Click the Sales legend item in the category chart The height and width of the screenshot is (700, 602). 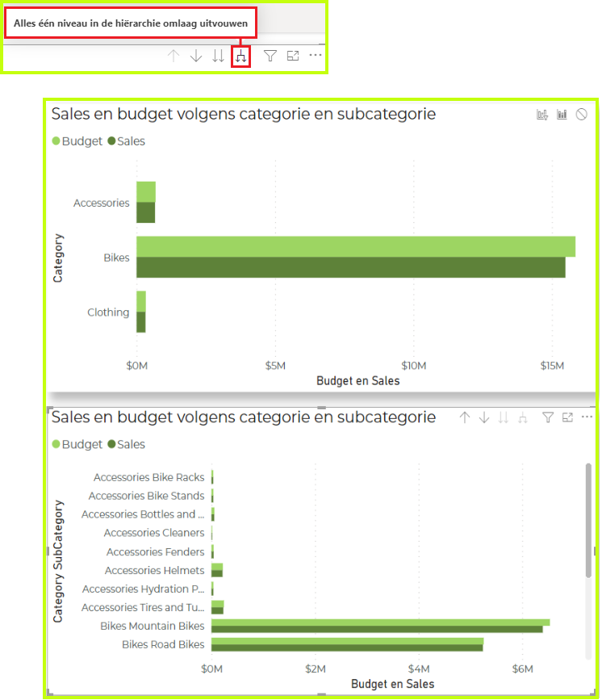tap(126, 141)
